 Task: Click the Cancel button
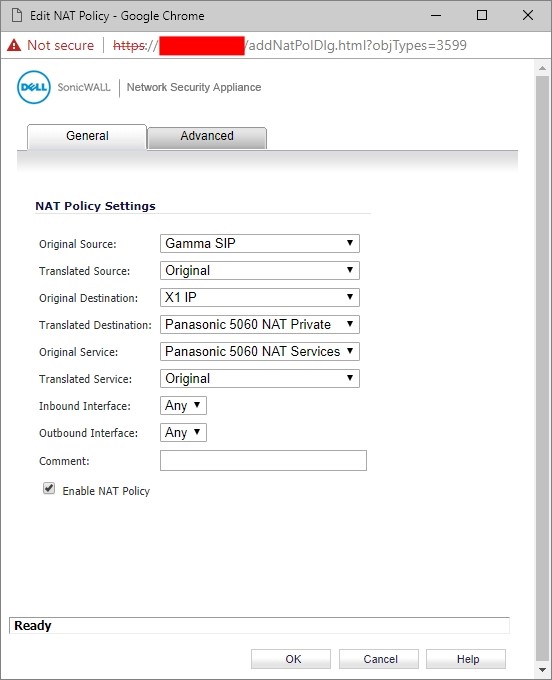[379, 659]
